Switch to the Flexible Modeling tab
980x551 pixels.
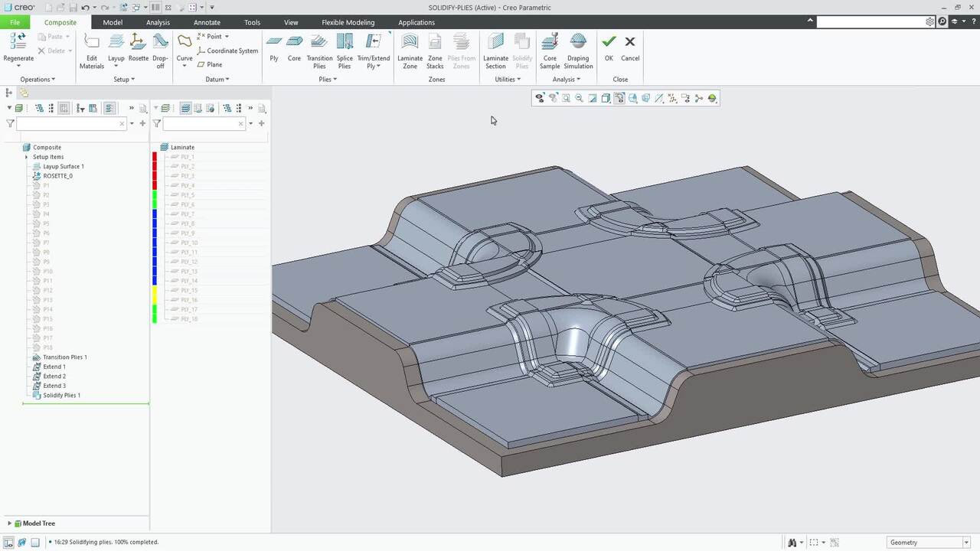pyautogui.click(x=348, y=22)
